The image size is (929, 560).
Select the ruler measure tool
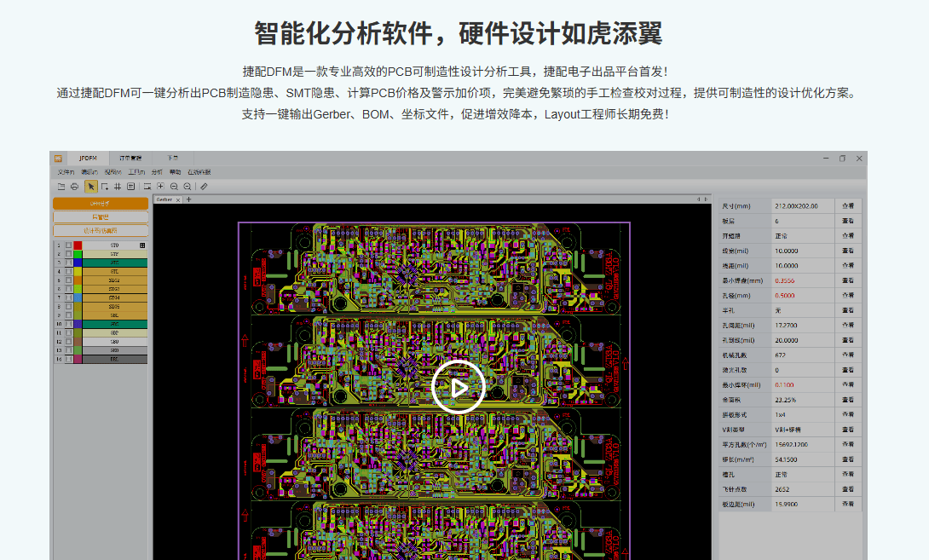[x=204, y=186]
